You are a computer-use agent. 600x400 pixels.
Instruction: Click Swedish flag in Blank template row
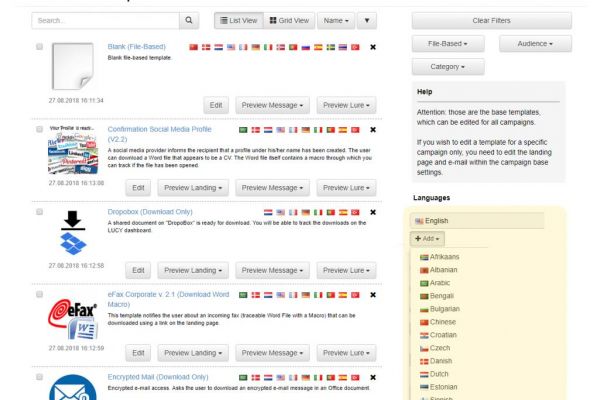pos(330,47)
